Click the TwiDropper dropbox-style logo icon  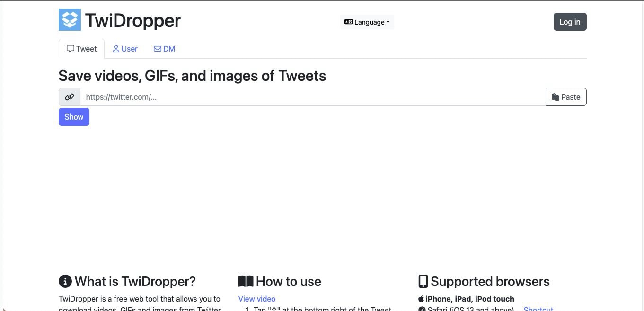click(x=70, y=19)
